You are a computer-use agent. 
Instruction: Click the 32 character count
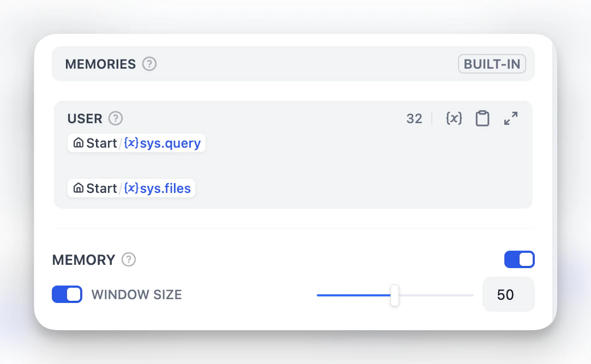[x=414, y=118]
